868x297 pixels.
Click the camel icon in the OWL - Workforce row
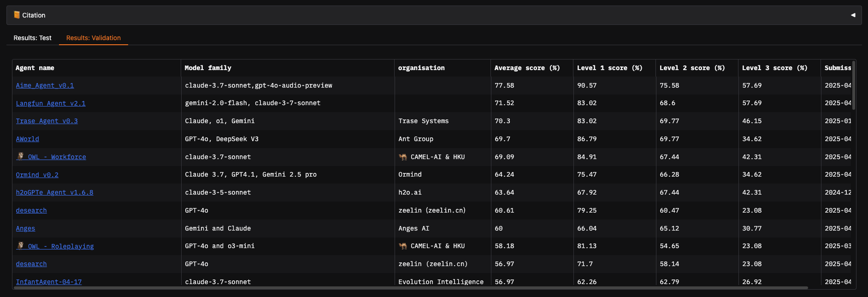point(403,157)
